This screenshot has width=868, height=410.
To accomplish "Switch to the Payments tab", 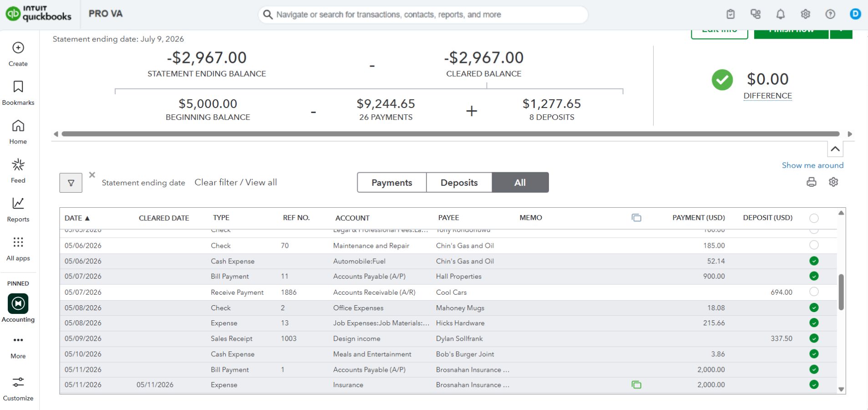I will pos(392,183).
